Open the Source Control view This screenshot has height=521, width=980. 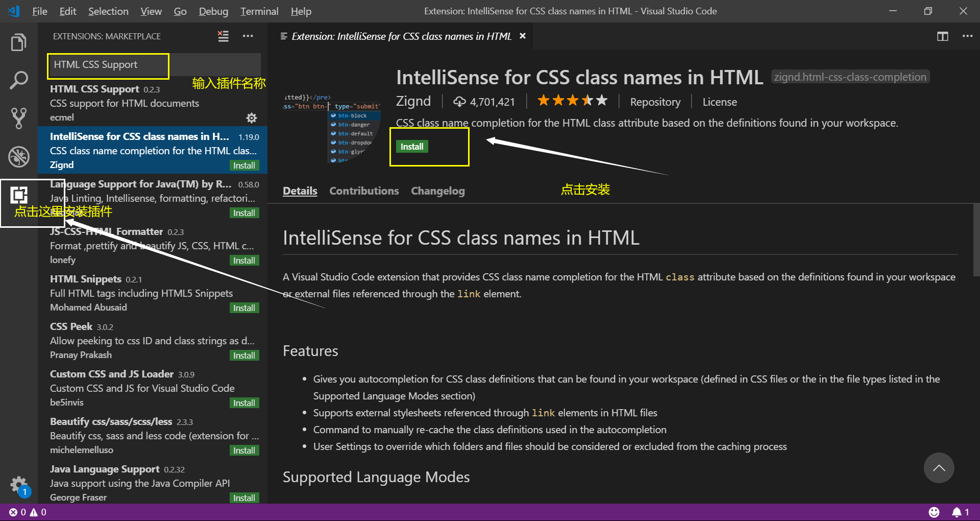click(x=19, y=119)
